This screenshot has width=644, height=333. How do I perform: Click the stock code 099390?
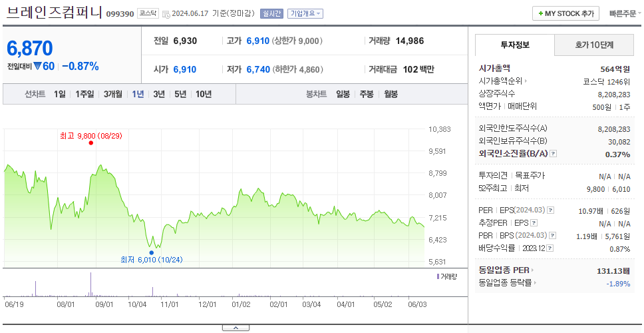[120, 14]
